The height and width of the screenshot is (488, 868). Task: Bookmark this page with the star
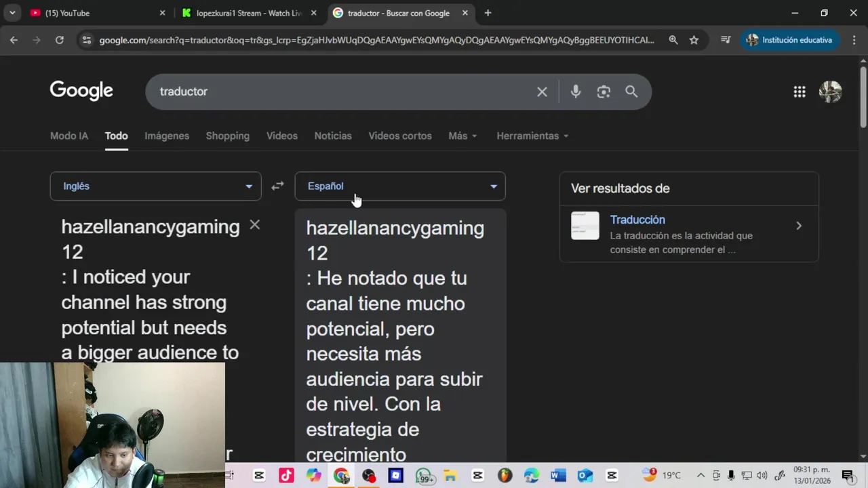(x=694, y=40)
